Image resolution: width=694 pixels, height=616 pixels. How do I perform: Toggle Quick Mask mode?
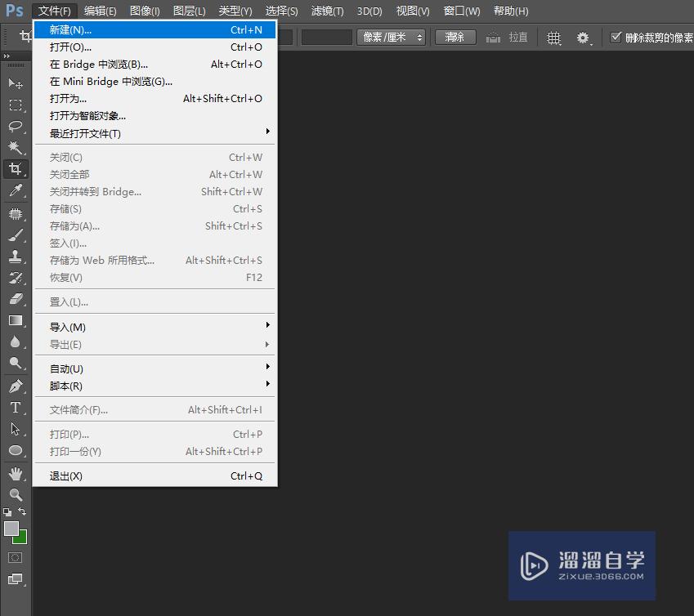[x=15, y=557]
